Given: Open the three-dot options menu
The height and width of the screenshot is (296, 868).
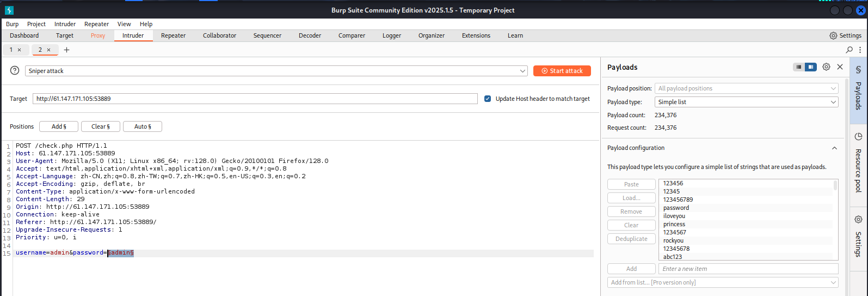Looking at the screenshot, I should pos(860,50).
